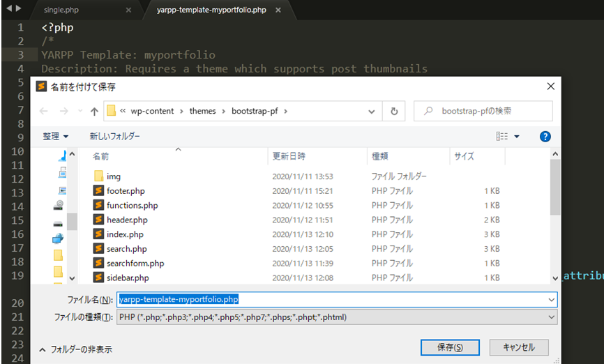Expand the ファイルの種類 file type dropdown
This screenshot has height=364, width=604.
click(x=552, y=317)
